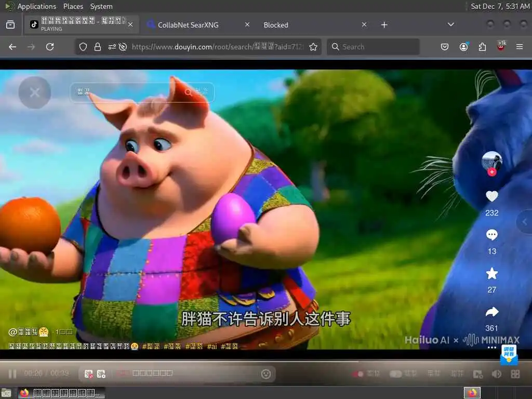
Task: Enable picture-in-picture mode icon
Action: [478, 374]
